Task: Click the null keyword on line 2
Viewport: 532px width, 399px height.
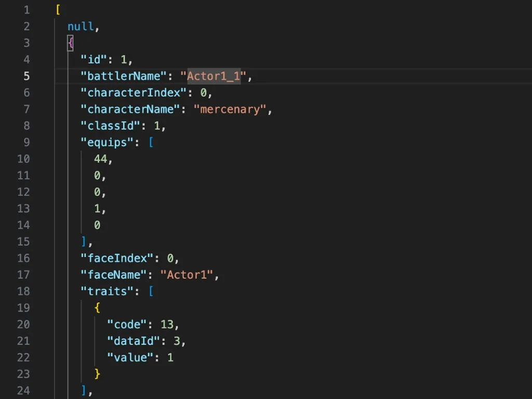Action: 81,26
